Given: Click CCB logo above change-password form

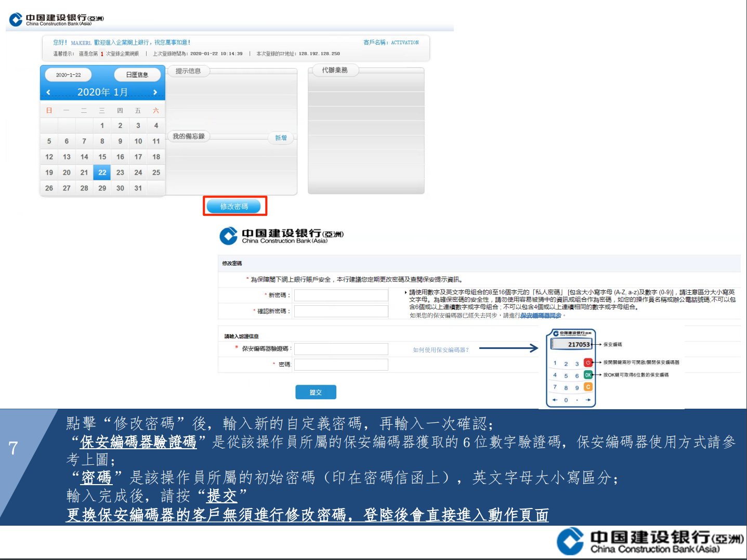Looking at the screenshot, I should [x=282, y=236].
